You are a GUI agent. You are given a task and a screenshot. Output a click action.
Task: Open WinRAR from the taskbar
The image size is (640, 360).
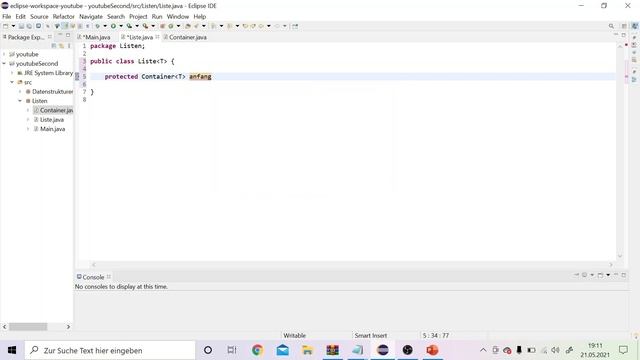333,350
